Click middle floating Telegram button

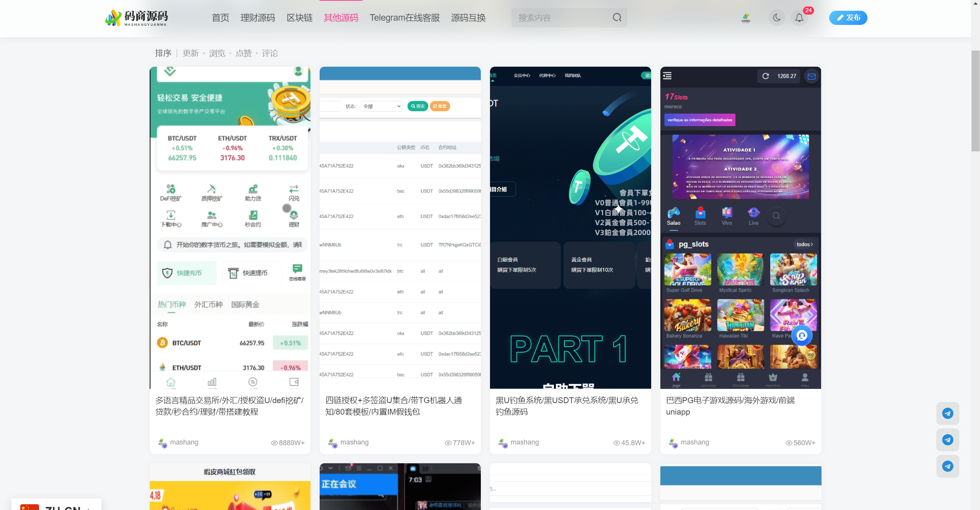click(948, 439)
